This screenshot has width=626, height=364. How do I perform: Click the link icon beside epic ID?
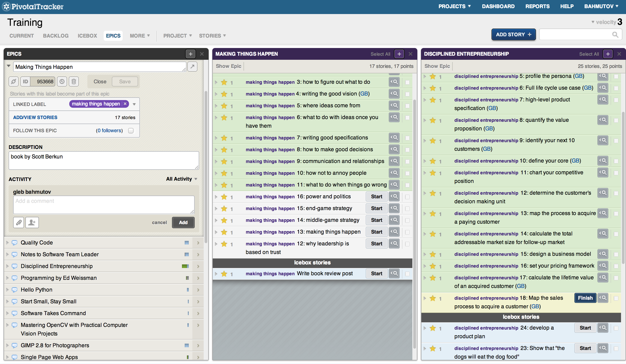pos(14,81)
